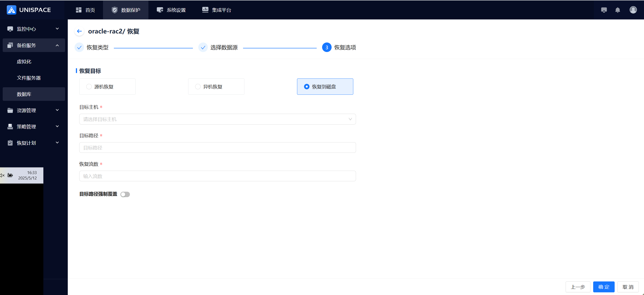The width and height of the screenshot is (644, 295).
Task: Click the 恢复计划 clipboard icon
Action: (10, 143)
